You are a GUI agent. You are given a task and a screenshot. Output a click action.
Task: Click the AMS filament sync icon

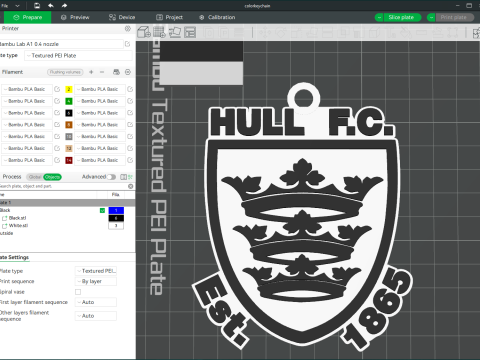coord(116,72)
